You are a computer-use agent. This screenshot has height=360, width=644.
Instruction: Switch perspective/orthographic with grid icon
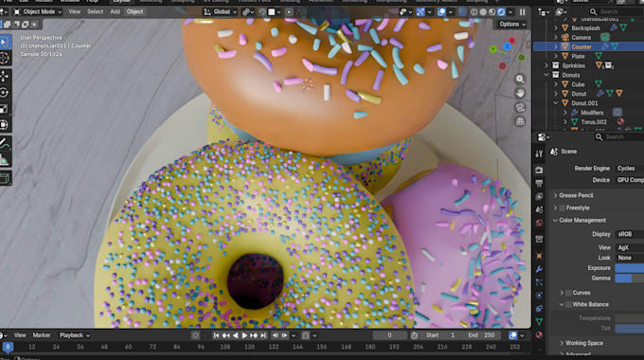(x=520, y=121)
